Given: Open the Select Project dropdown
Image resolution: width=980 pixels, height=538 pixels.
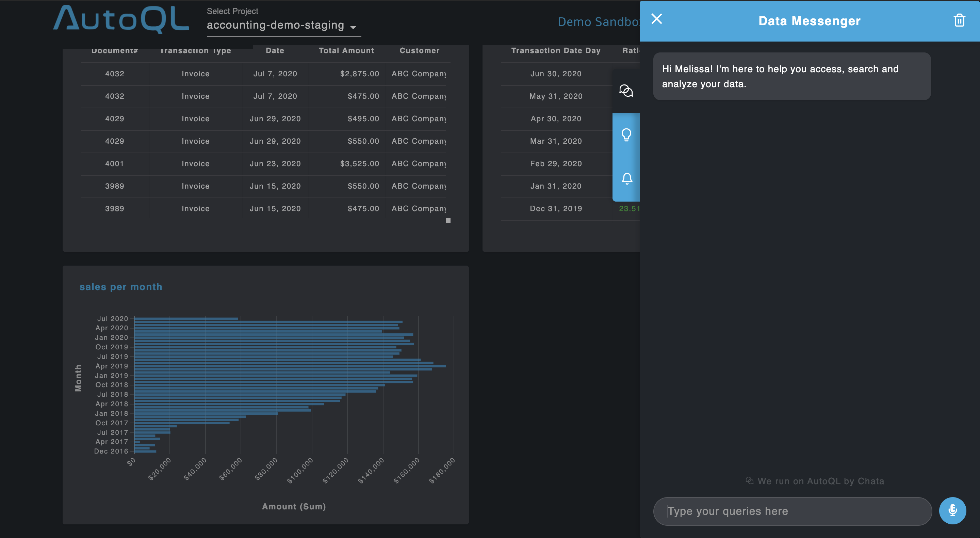Looking at the screenshot, I should [283, 25].
